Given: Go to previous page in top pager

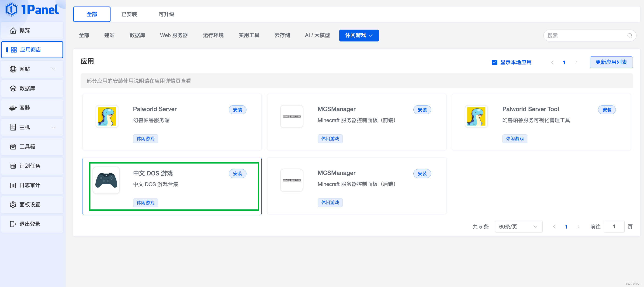Looking at the screenshot, I should (552, 62).
